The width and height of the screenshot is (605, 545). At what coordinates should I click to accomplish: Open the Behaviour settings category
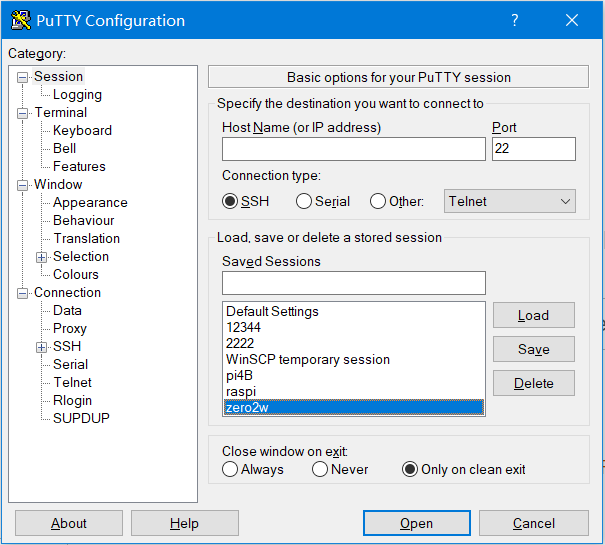click(83, 220)
